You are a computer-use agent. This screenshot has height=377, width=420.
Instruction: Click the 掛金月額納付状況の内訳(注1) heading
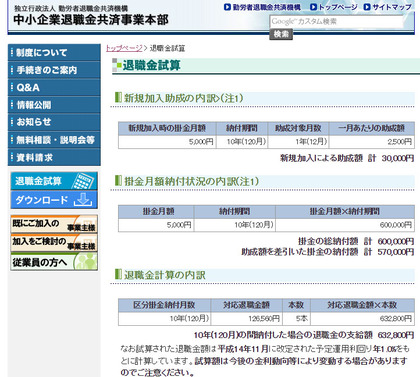click(x=192, y=181)
